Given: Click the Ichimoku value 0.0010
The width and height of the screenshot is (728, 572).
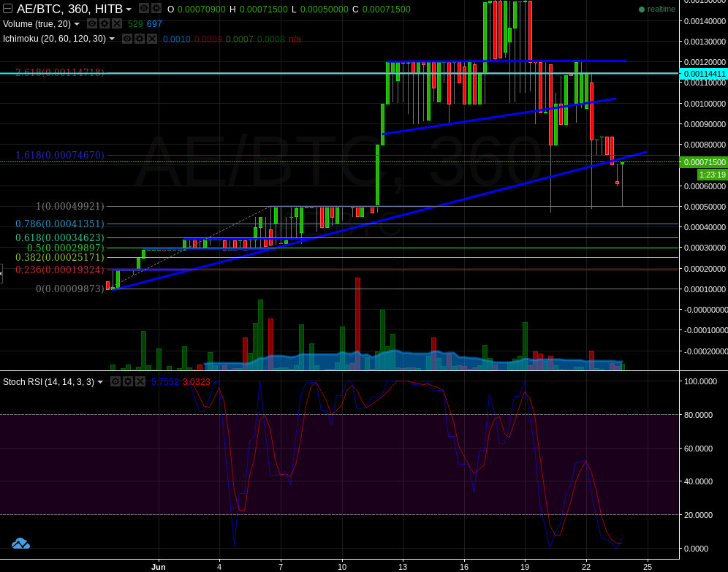Looking at the screenshot, I should [176, 39].
